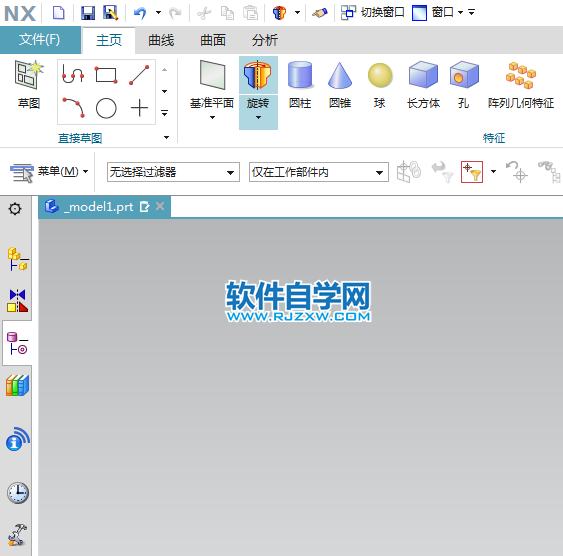Create a 圆柱 cylinder feature

coord(300,85)
